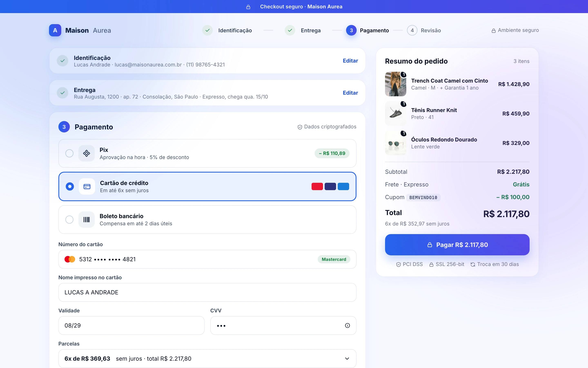The image size is (588, 368).
Task: Go to the Identificação step in progress bar
Action: pyautogui.click(x=227, y=30)
